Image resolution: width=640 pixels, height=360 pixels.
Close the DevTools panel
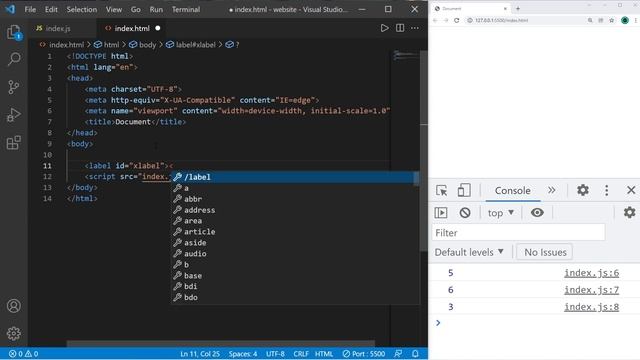click(631, 190)
